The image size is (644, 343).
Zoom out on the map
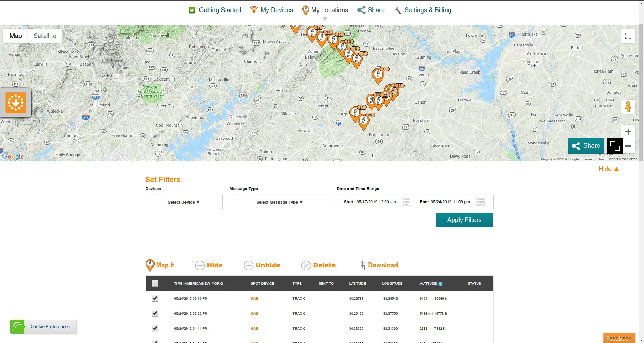click(628, 146)
